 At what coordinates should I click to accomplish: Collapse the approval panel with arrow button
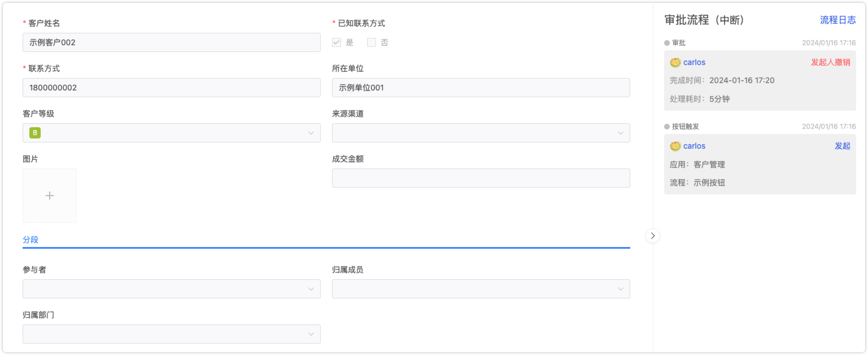tap(653, 236)
